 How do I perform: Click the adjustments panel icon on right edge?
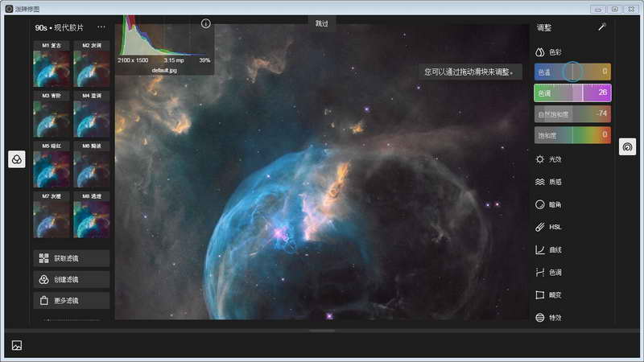pos(627,147)
